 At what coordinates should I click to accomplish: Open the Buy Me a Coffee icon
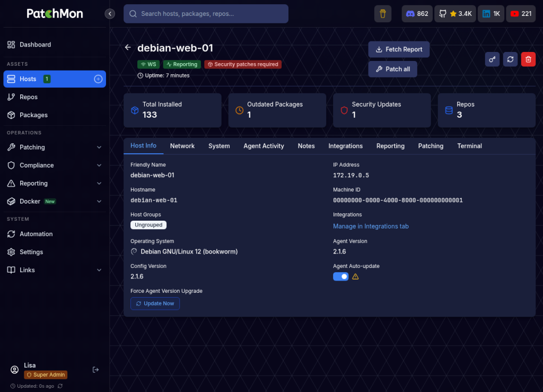coord(383,14)
